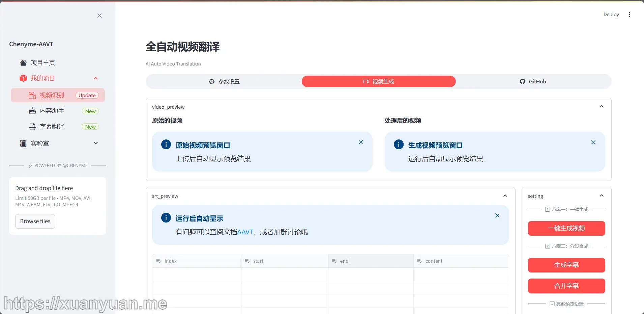Open the AAVT documentation link
Viewport: 644px width, 314px height.
click(245, 232)
